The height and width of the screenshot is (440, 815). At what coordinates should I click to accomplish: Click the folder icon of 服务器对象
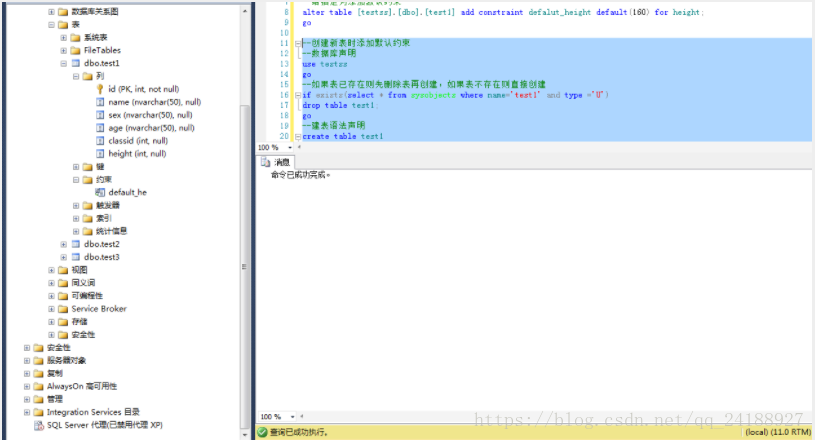click(38, 361)
